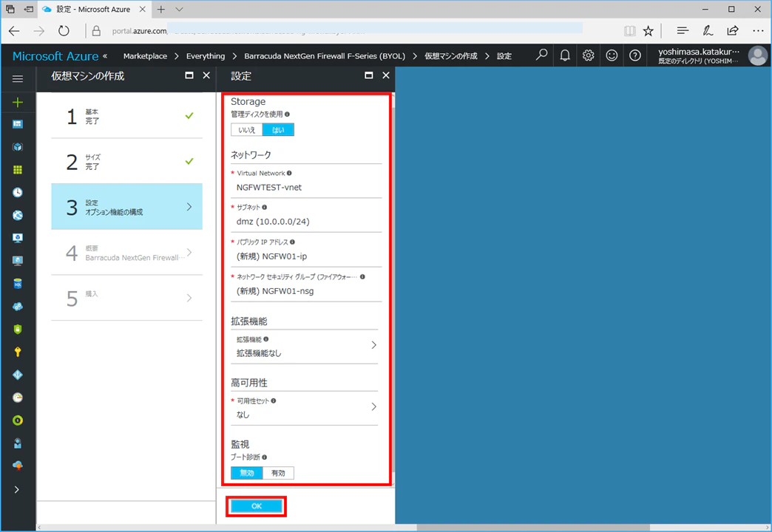The height and width of the screenshot is (532, 772).
Task: Open the key icon in sidebar
Action: click(18, 352)
